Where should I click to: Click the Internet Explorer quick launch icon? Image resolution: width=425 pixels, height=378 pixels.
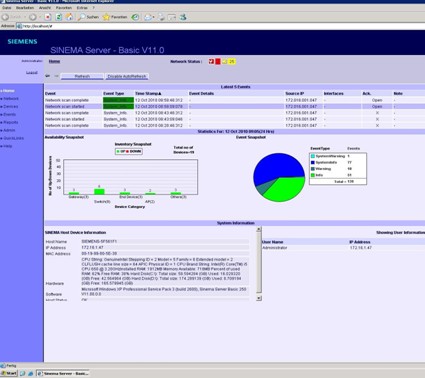coord(30,374)
